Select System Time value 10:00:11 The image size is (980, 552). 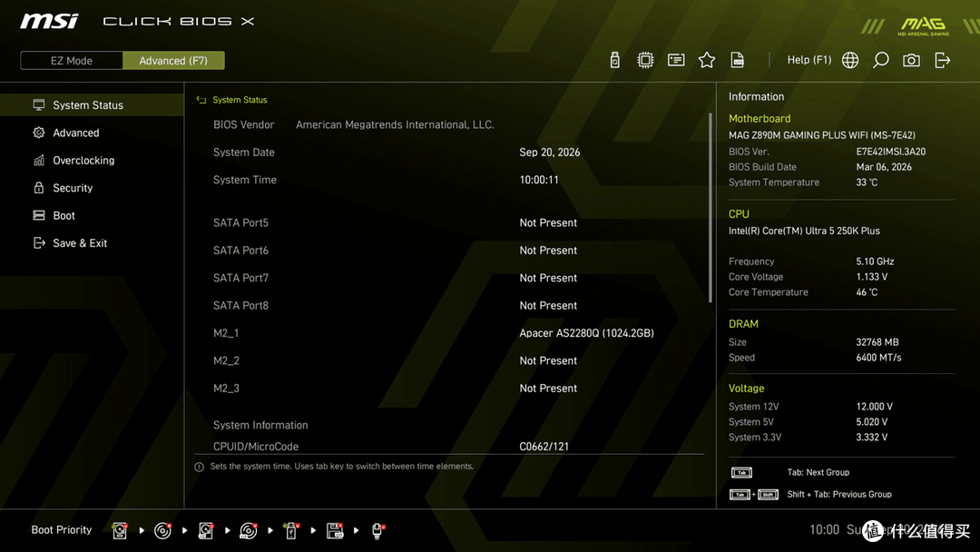539,180
